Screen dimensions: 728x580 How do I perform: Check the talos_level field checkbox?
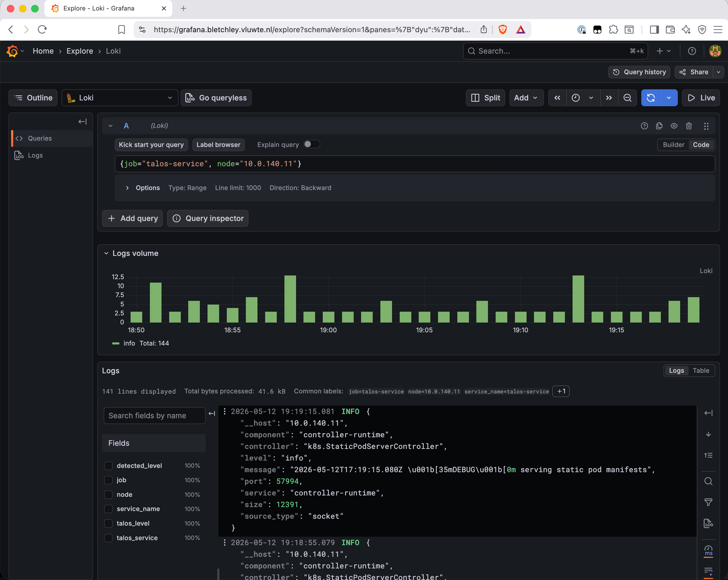(108, 524)
